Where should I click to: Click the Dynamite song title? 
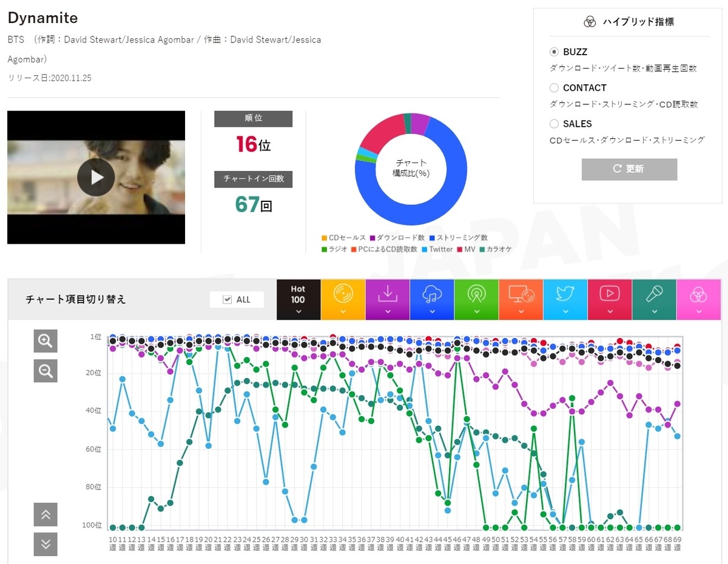pyautogui.click(x=42, y=18)
